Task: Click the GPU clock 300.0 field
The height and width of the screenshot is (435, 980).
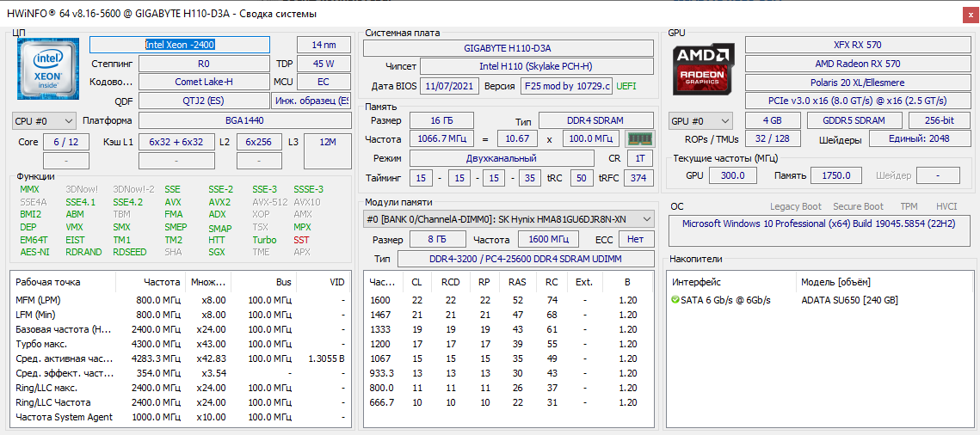Action: coord(733,176)
